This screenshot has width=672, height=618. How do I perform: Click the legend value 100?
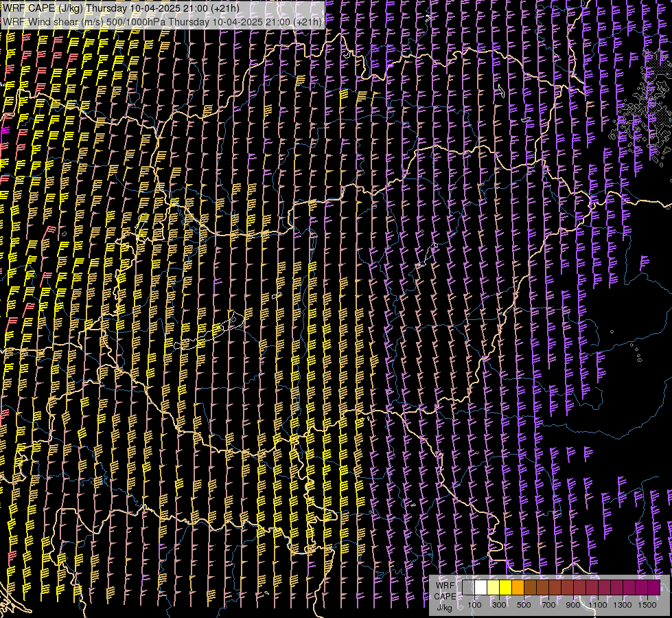tap(474, 605)
